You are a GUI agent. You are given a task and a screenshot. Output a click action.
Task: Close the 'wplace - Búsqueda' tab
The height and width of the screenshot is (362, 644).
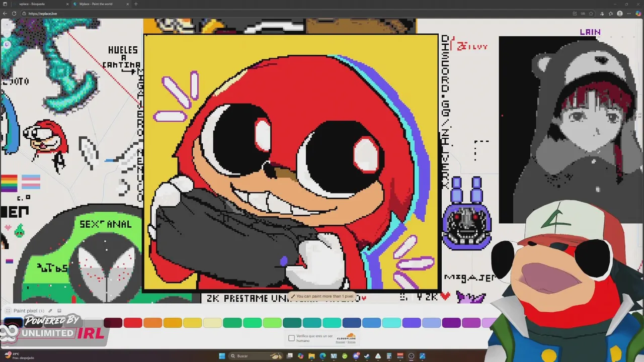67,4
